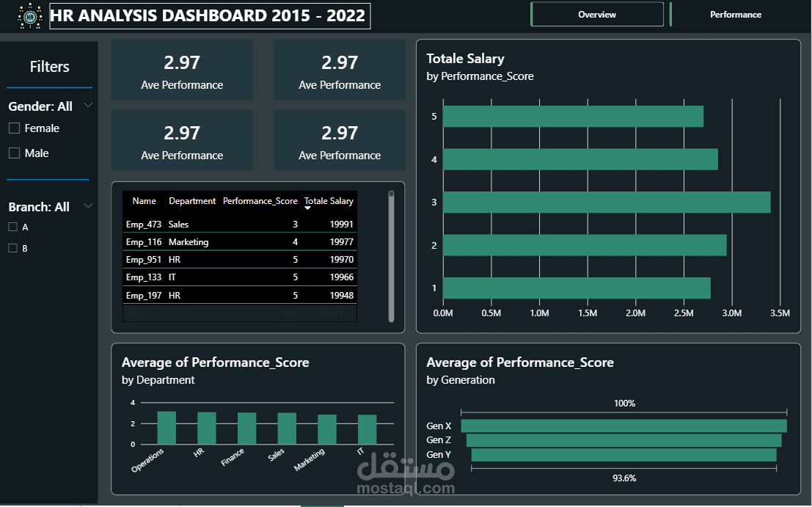Image resolution: width=812 pixels, height=507 pixels.
Task: Select the Operations department bar
Action: click(167, 428)
